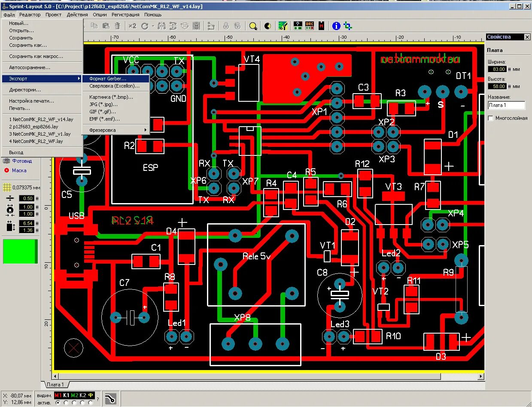
Task: Click the blue Info toolbar icon
Action: tap(336, 26)
